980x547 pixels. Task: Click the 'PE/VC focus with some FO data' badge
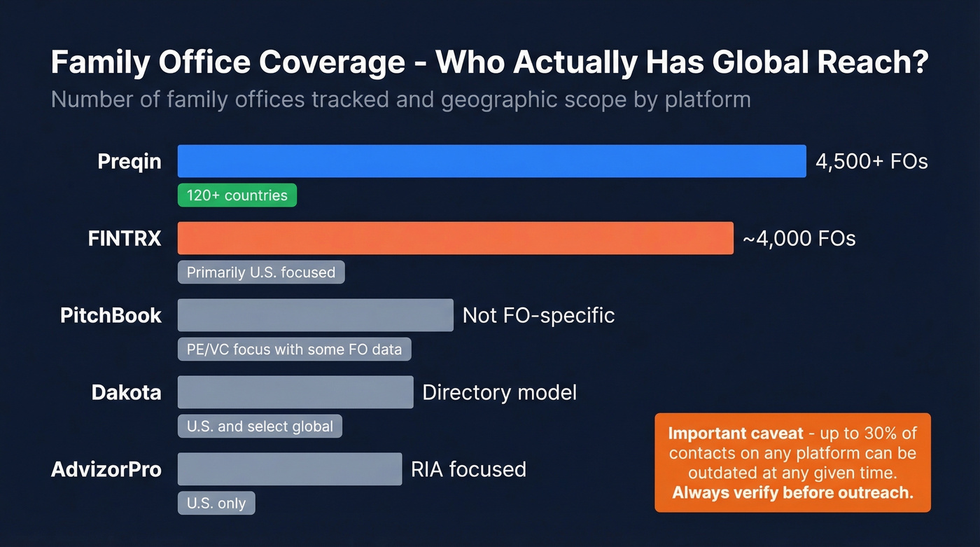294,349
